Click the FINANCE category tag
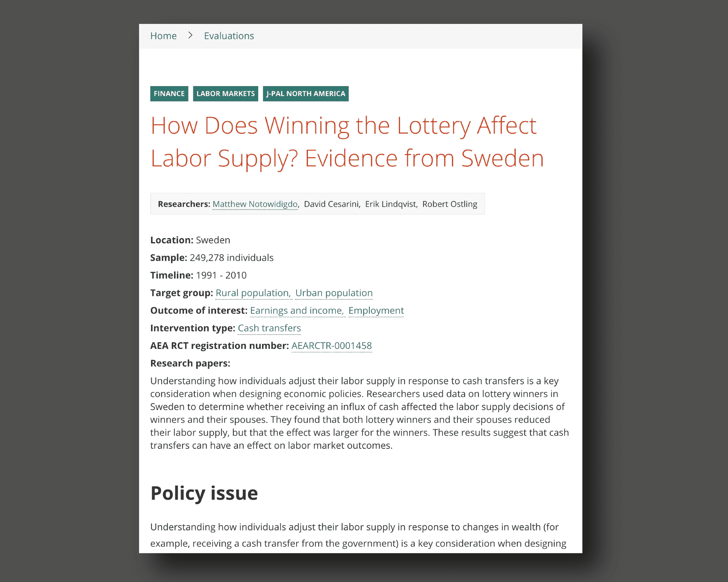The height and width of the screenshot is (582, 728). click(x=169, y=93)
